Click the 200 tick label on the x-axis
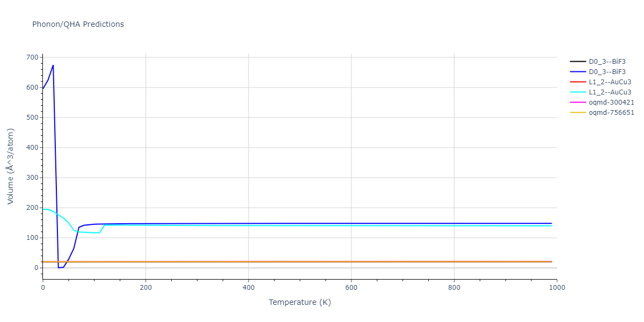 145,288
